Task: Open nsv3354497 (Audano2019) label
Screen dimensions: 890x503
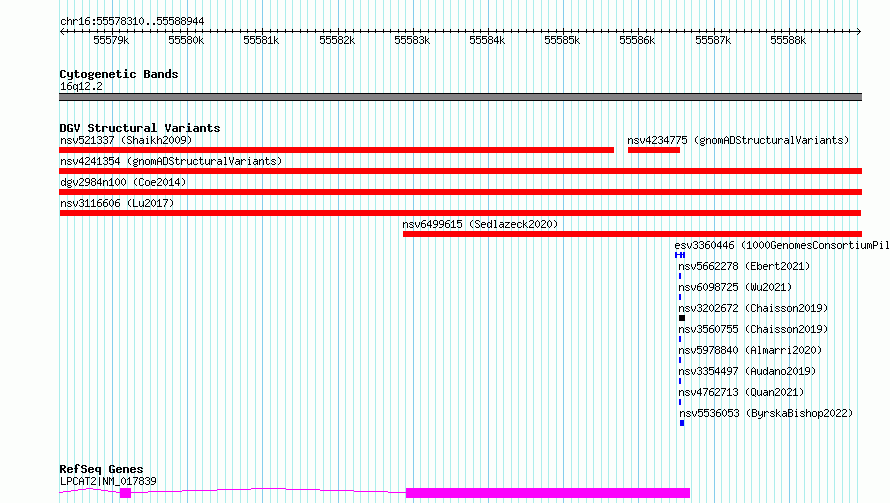Action: coord(747,371)
